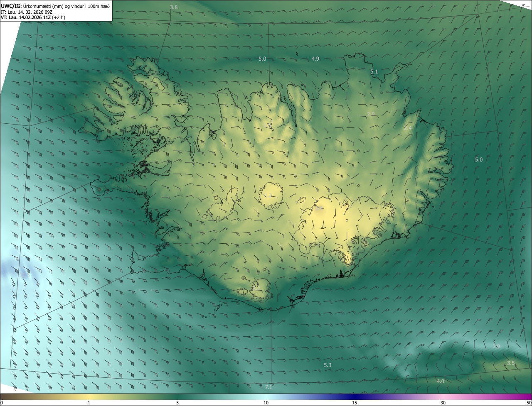Viewport: 532px width, 406px height.
Task: Click the 2.4 value label near east coast
Action: 408,128
